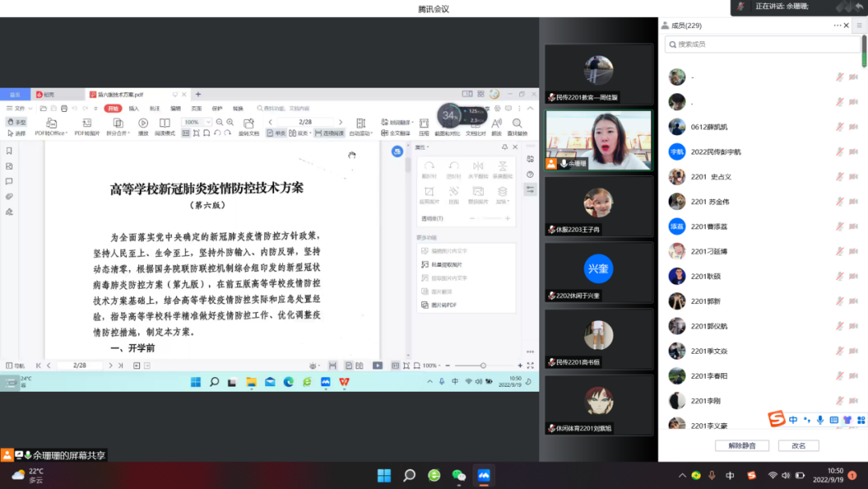Click 批量提取图片 in the properties panel
The height and width of the screenshot is (489, 868).
442,265
